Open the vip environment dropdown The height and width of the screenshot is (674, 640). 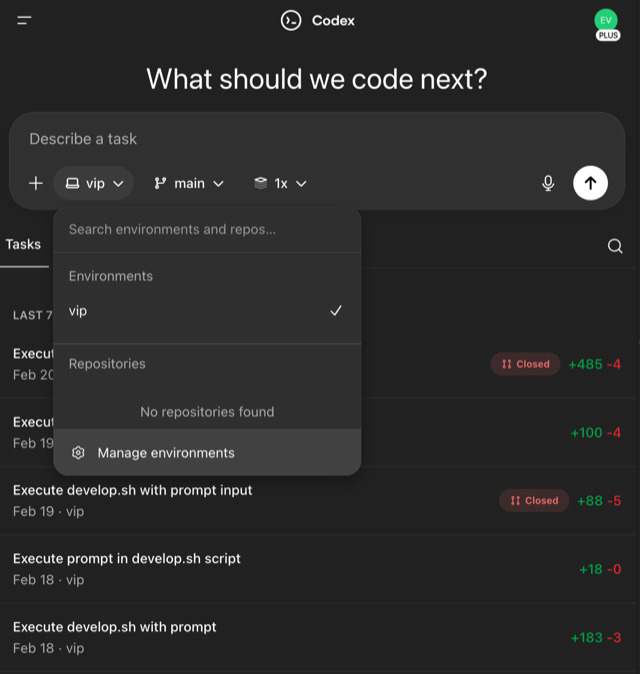pyautogui.click(x=94, y=184)
